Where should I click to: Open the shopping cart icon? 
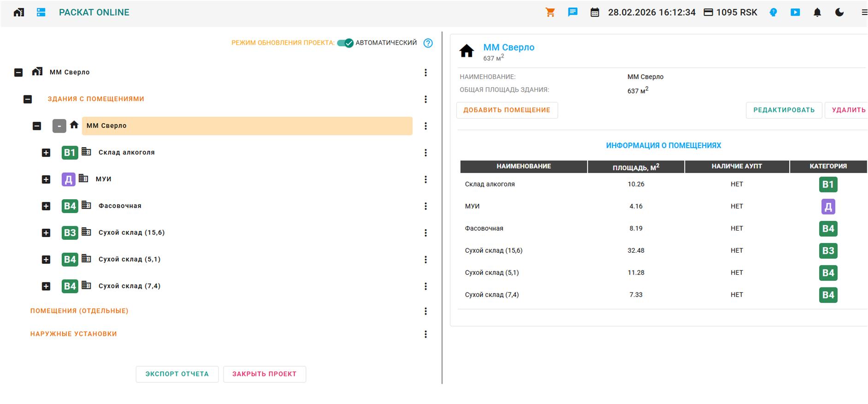(x=550, y=12)
